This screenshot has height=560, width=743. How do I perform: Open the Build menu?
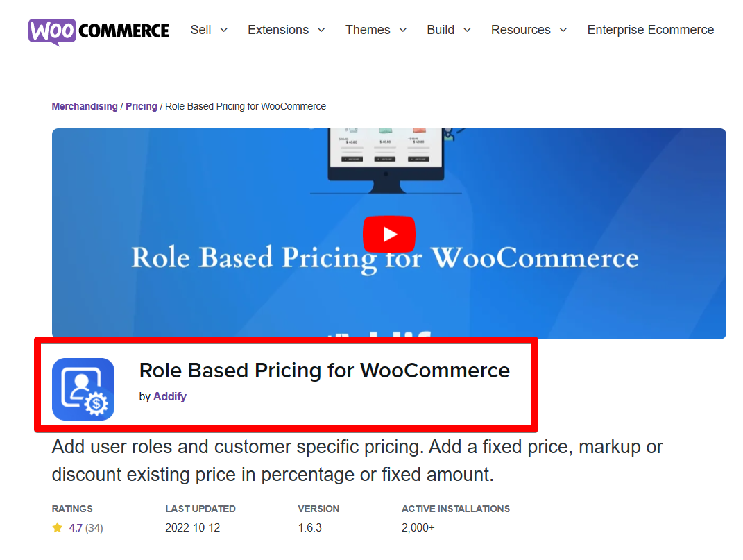coord(441,30)
